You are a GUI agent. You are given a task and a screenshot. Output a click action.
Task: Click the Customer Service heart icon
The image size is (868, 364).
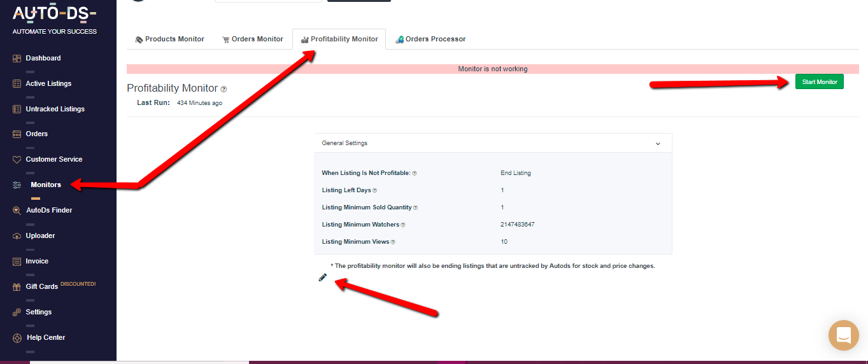coord(17,160)
